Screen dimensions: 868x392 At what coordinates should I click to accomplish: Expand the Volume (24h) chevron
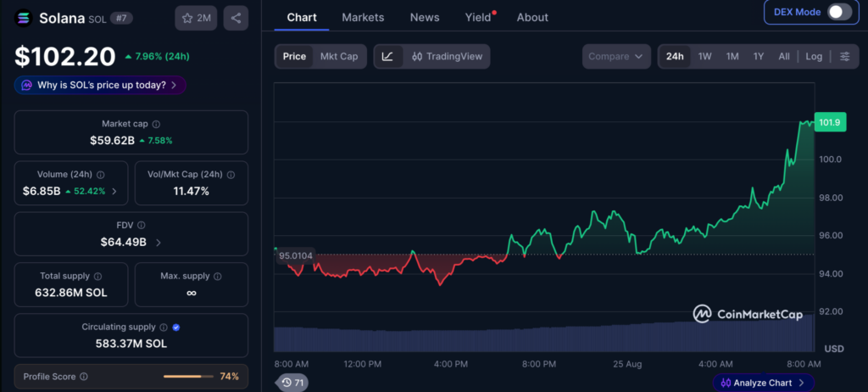tap(114, 191)
